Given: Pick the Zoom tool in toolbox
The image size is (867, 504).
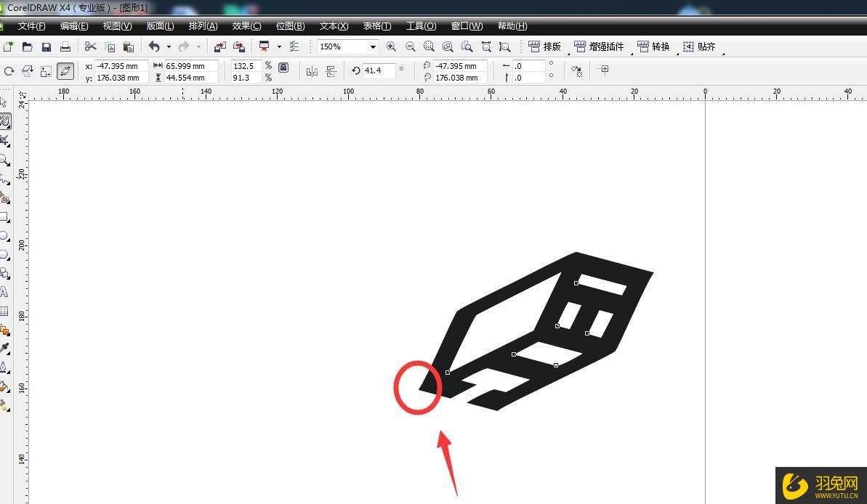Looking at the screenshot, I should point(4,160).
